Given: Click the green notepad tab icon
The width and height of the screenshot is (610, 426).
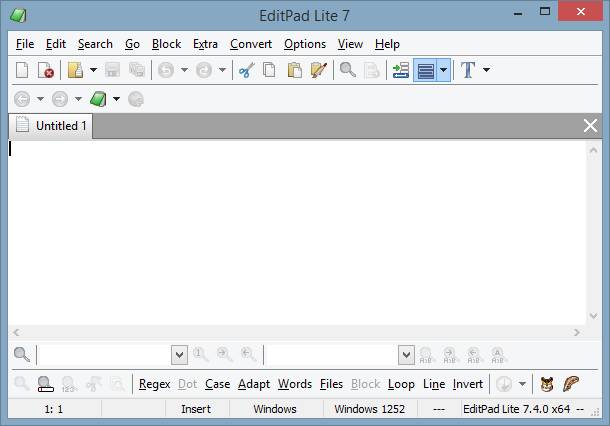Looking at the screenshot, I should (98, 99).
